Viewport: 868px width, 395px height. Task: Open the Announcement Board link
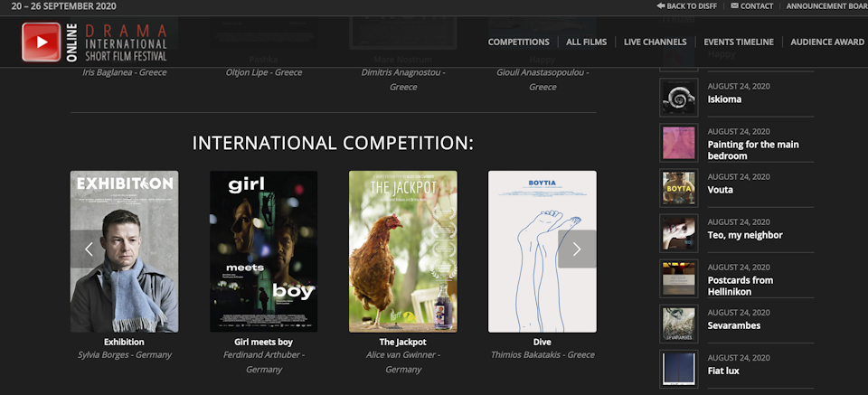pos(827,6)
